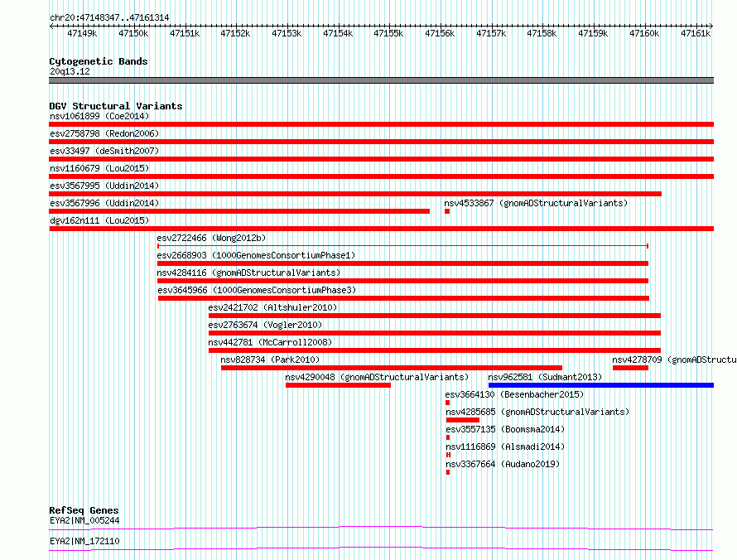
Task: Click the red bar under nsv4290048
Action: pyautogui.click(x=338, y=385)
